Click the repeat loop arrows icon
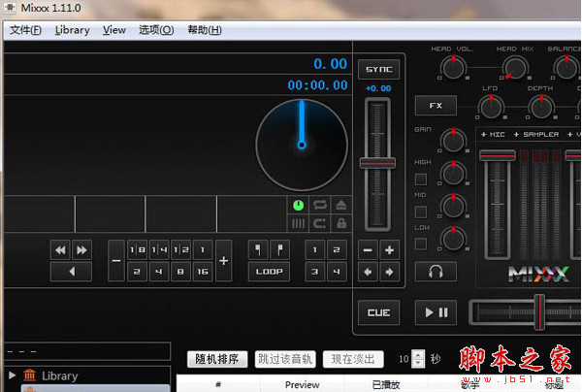 pyautogui.click(x=319, y=205)
